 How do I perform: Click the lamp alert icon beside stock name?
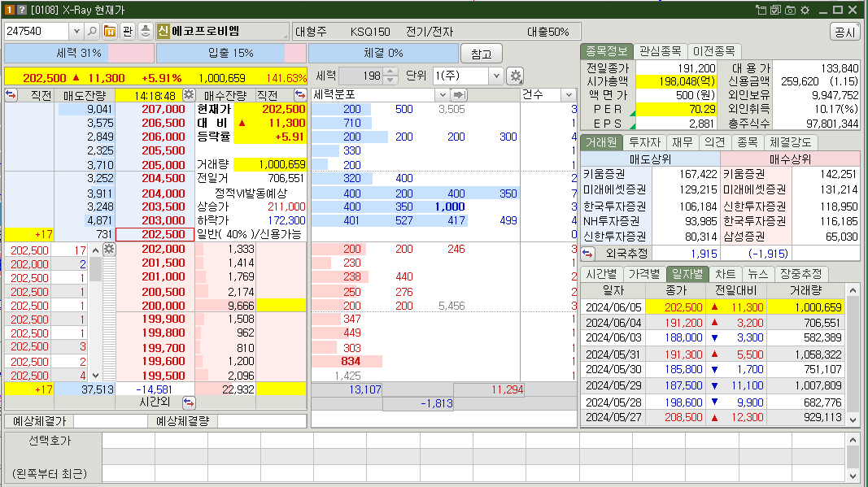point(145,32)
